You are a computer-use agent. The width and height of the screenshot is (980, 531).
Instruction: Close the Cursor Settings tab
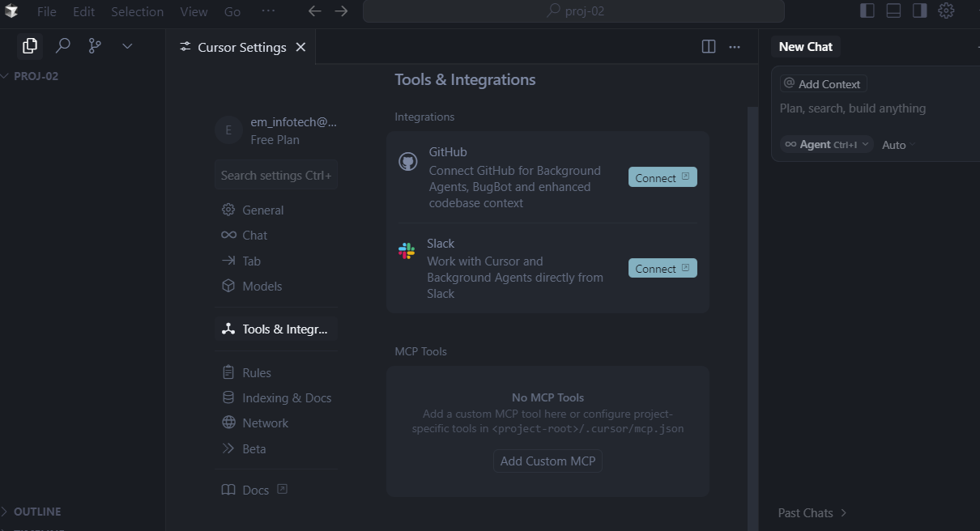300,47
